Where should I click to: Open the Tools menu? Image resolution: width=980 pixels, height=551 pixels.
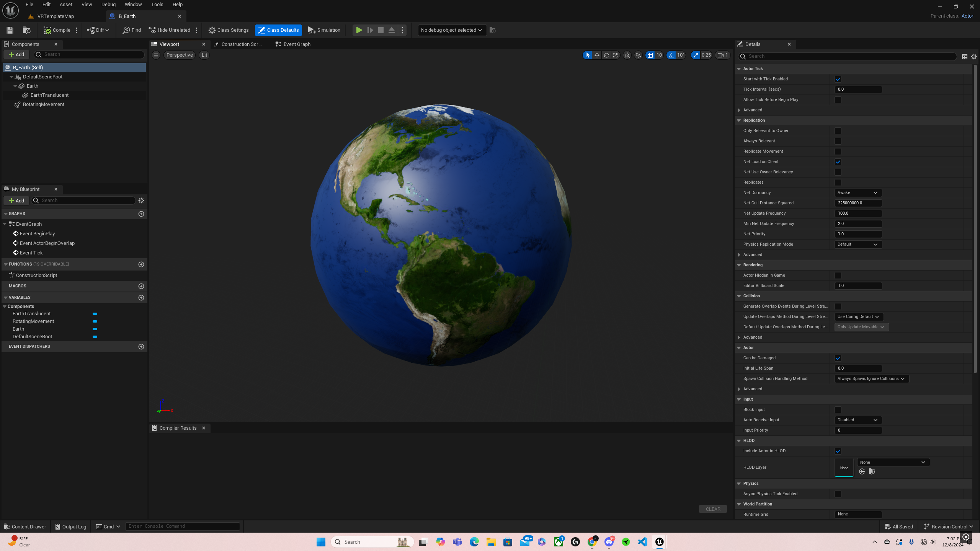[x=157, y=5]
